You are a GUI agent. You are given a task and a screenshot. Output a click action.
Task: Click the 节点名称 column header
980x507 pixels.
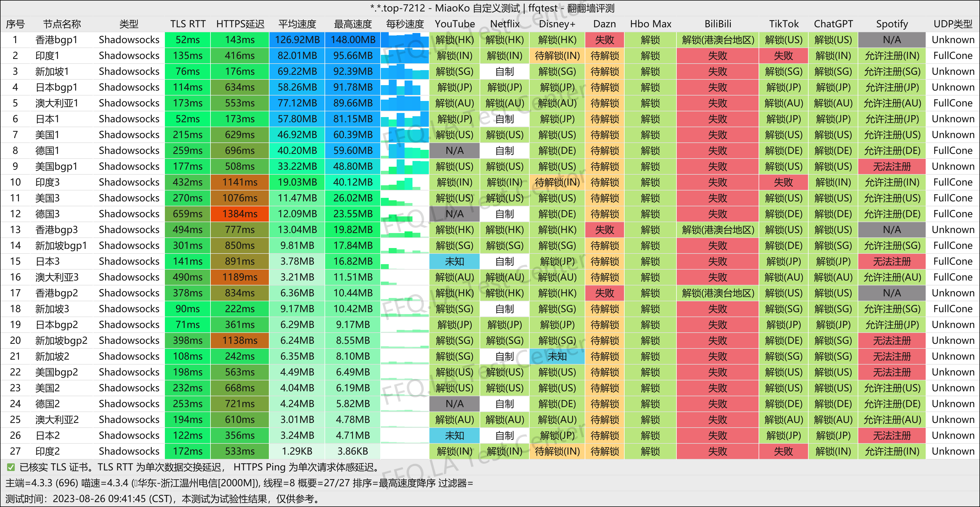tap(62, 24)
